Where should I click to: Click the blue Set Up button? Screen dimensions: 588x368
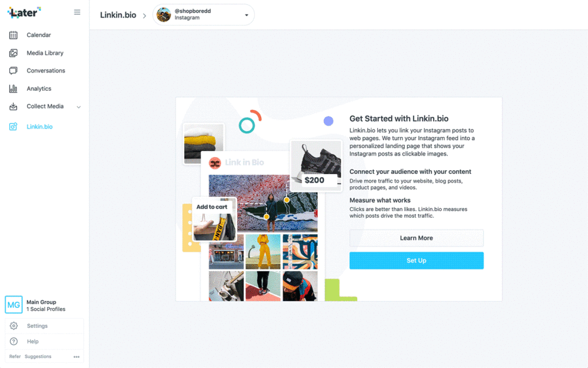416,260
